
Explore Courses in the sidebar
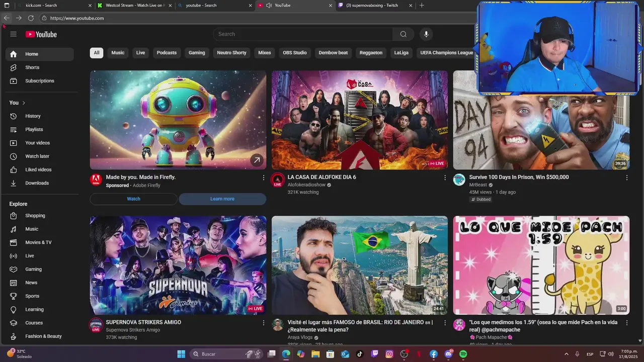point(40,323)
